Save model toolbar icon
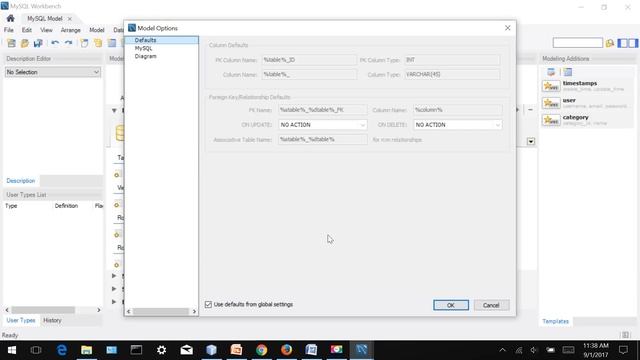 tap(38, 43)
